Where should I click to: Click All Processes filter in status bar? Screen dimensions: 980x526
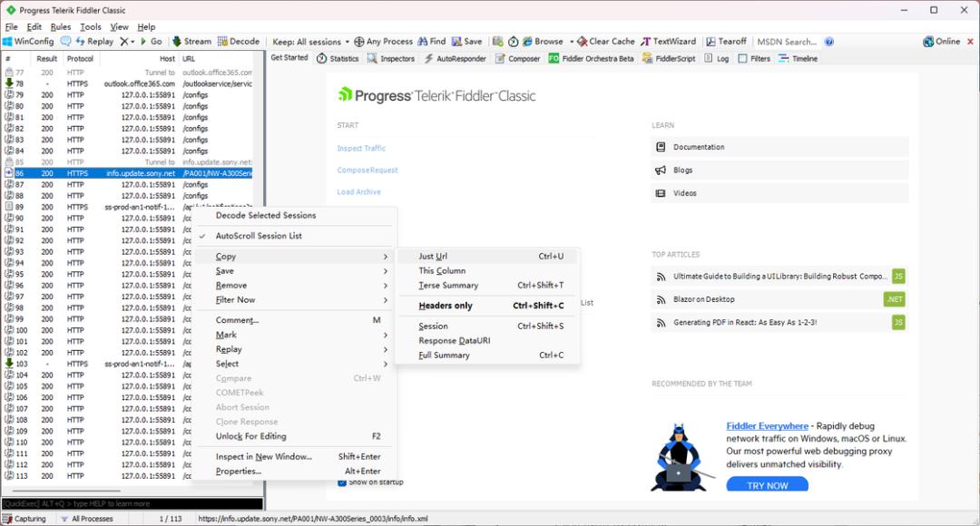coord(87,519)
